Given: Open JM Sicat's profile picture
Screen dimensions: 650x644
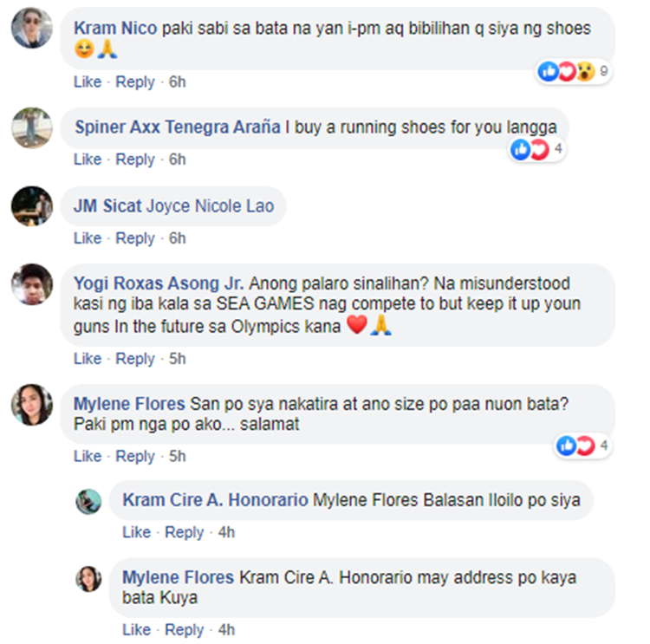Looking at the screenshot, I should point(32,206).
